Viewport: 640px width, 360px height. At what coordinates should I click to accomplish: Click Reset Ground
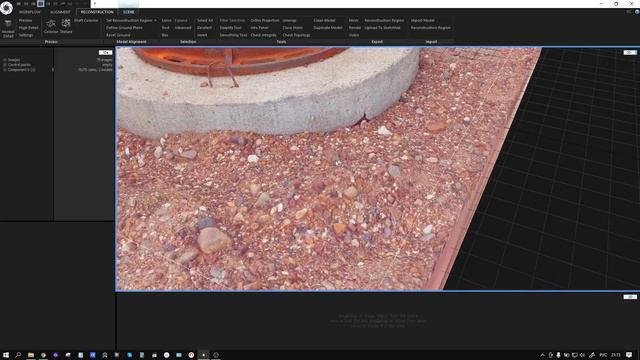point(118,35)
